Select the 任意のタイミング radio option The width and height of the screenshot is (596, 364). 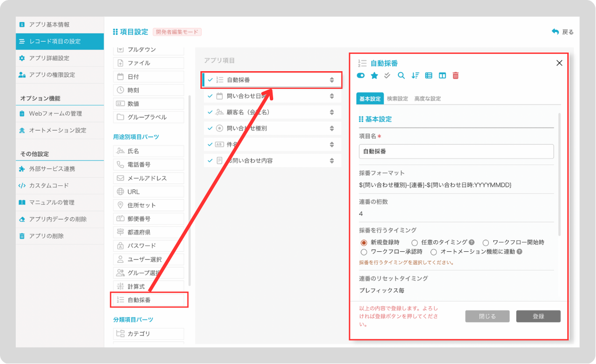click(414, 242)
